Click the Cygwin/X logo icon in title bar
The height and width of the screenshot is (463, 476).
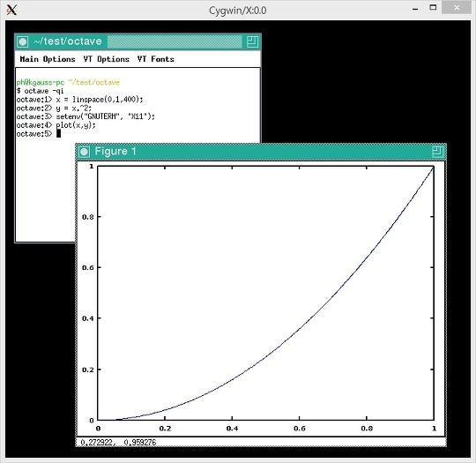click(11, 10)
